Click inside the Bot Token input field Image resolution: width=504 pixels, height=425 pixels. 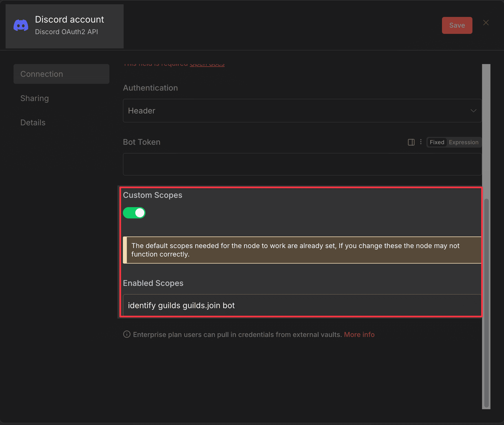tap(302, 164)
